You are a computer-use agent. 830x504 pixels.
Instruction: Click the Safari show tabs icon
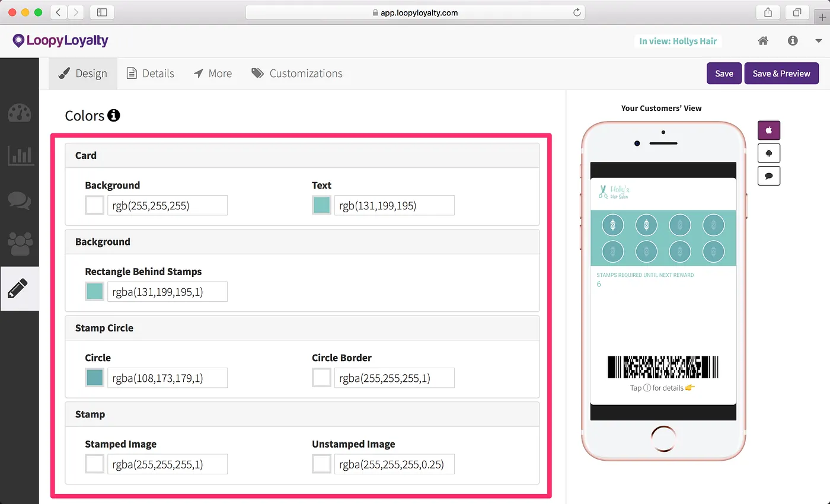coord(797,12)
